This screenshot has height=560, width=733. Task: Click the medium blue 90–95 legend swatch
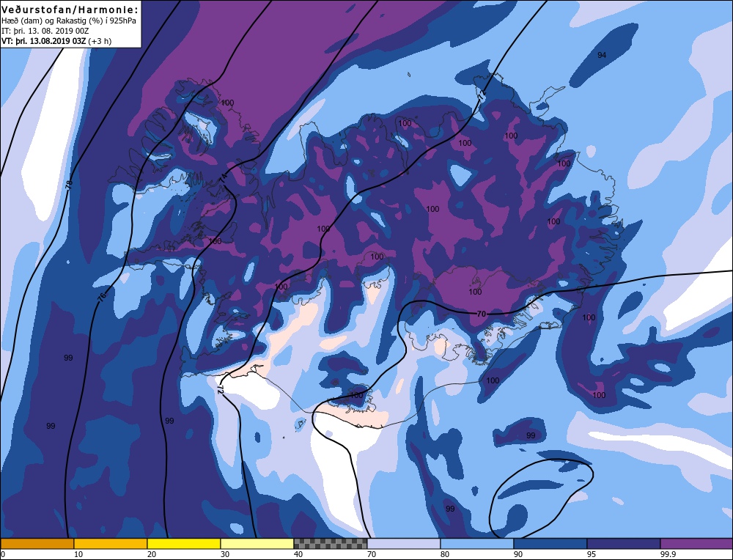[550, 544]
